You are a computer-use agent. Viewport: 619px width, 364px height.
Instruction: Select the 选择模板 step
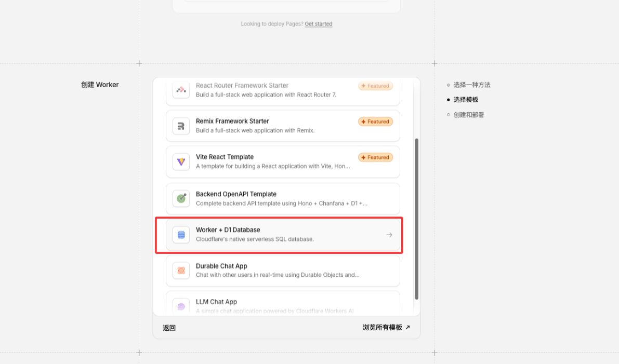point(466,100)
